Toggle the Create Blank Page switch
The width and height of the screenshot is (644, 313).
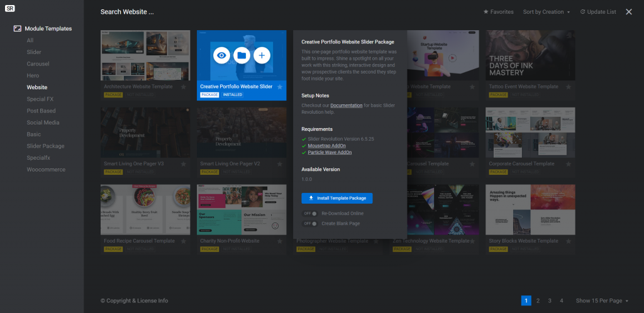pyautogui.click(x=309, y=224)
